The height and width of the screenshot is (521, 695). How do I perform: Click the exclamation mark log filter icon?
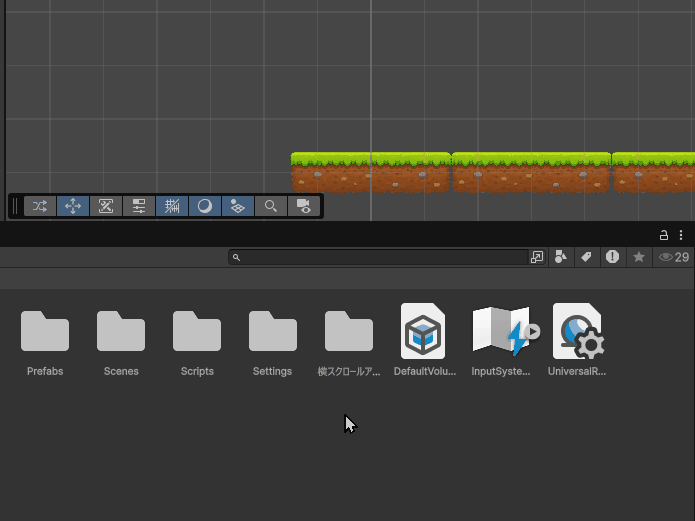pyautogui.click(x=613, y=257)
